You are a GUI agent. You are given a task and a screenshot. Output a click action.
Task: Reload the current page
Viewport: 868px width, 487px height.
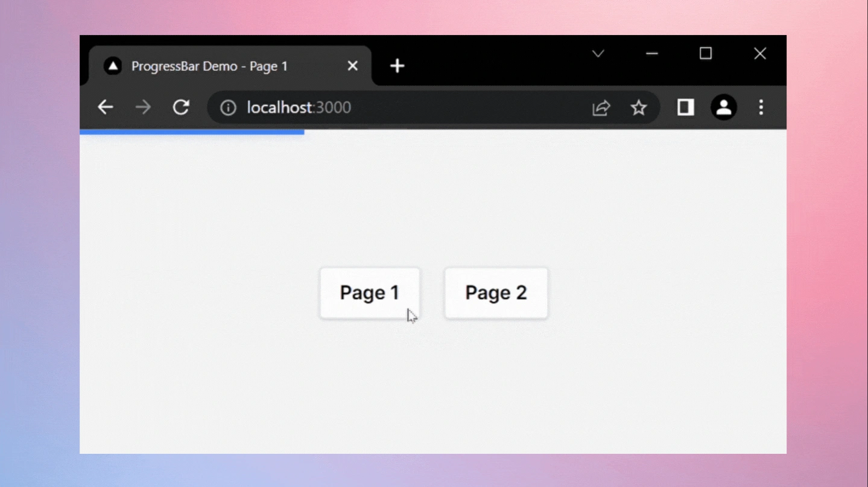pyautogui.click(x=181, y=107)
